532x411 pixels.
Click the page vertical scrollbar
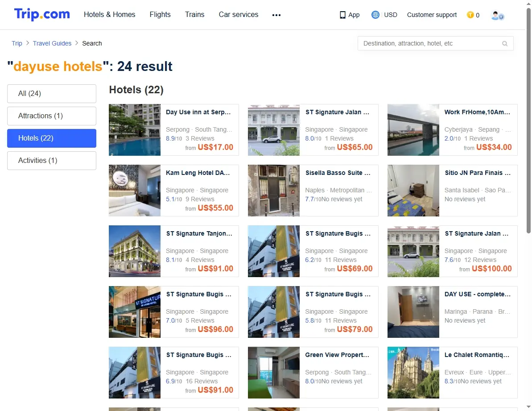click(528, 120)
